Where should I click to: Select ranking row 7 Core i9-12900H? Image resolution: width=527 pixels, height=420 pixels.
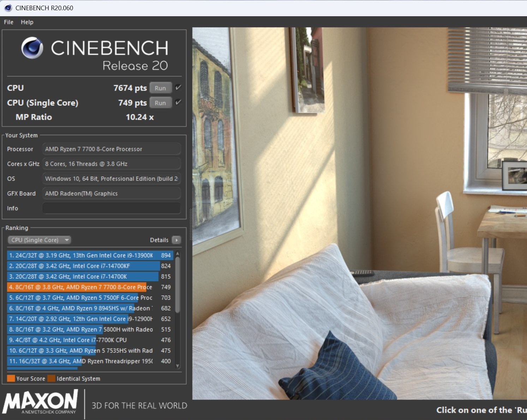point(90,319)
